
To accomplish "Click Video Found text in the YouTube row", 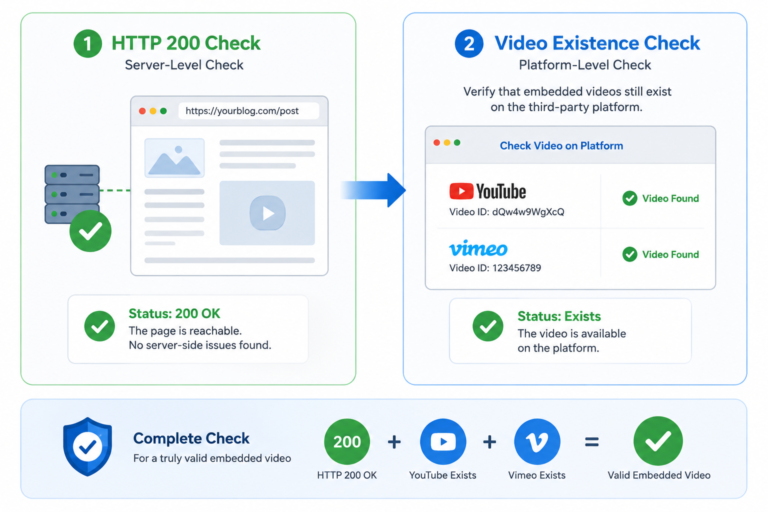I will coord(671,198).
